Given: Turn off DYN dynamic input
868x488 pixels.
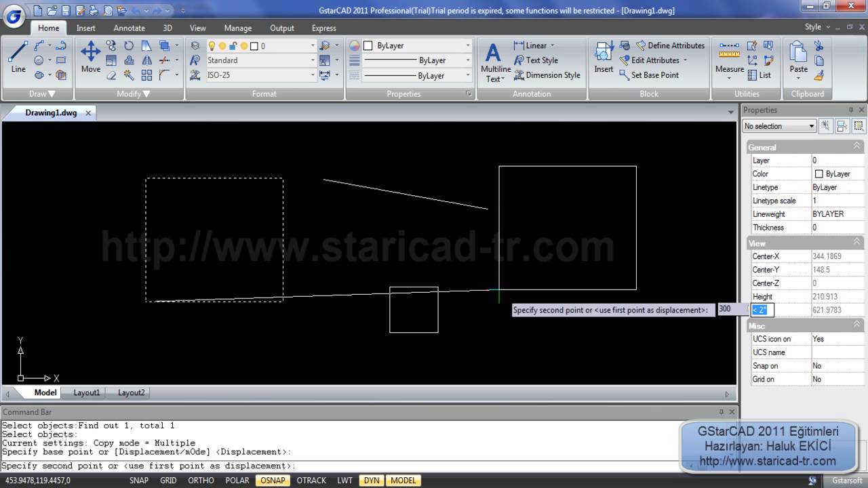Looking at the screenshot, I should (x=372, y=481).
